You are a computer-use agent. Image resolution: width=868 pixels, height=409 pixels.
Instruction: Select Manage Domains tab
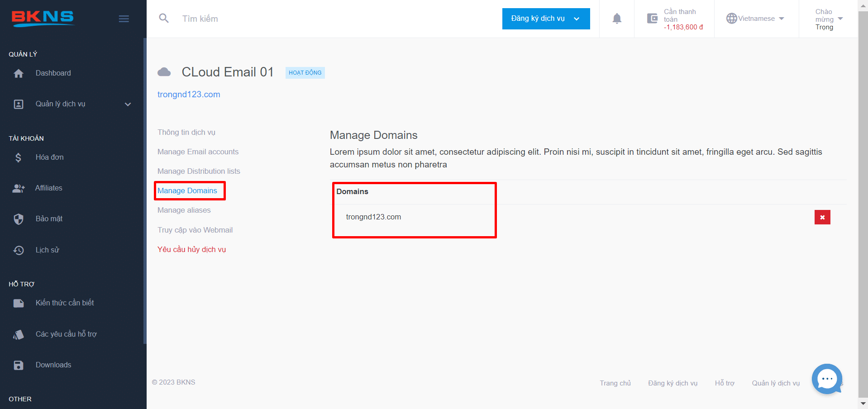(187, 190)
